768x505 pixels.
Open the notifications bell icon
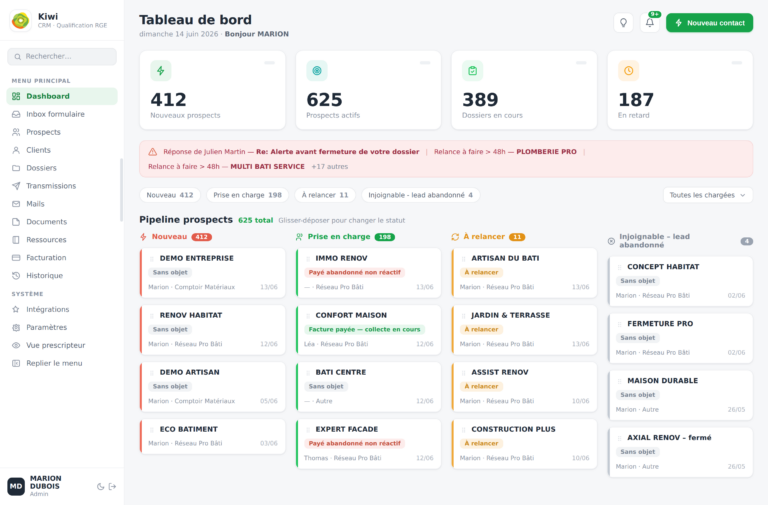click(649, 23)
